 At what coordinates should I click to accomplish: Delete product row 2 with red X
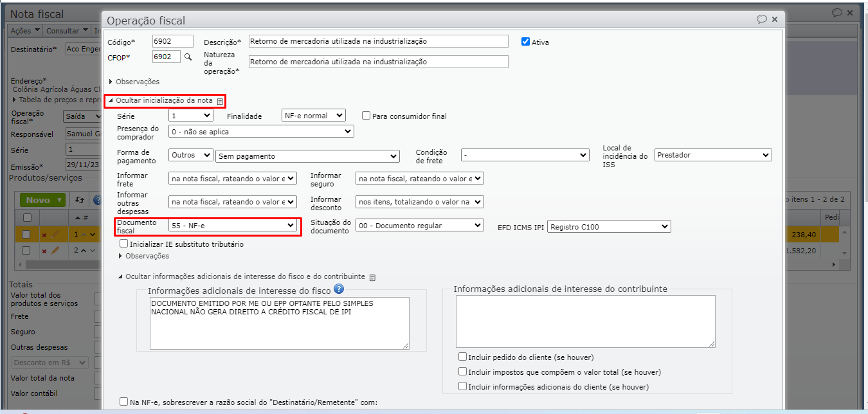point(44,251)
